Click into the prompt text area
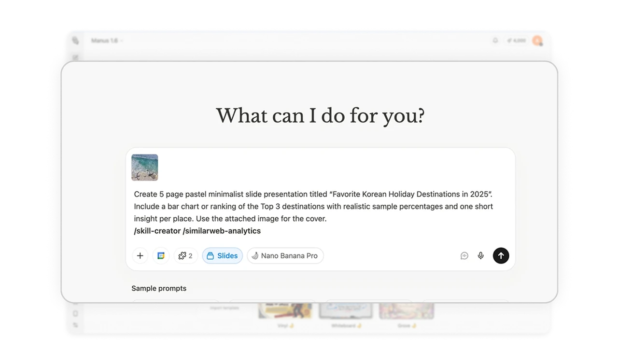The width and height of the screenshot is (618, 364). click(313, 212)
